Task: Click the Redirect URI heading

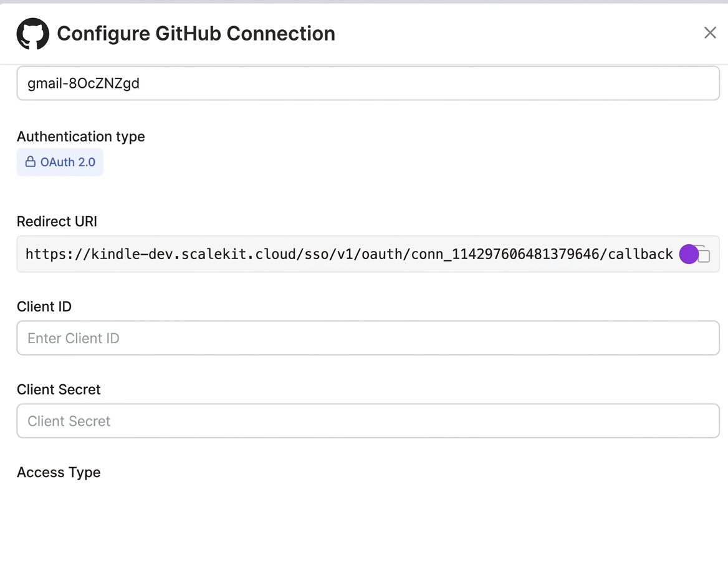Action: pyautogui.click(x=56, y=221)
